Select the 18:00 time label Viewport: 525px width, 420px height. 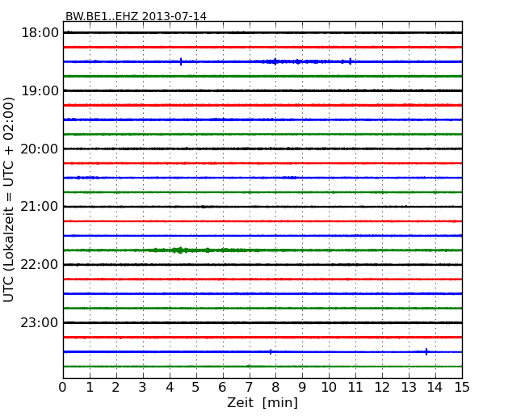coord(40,33)
